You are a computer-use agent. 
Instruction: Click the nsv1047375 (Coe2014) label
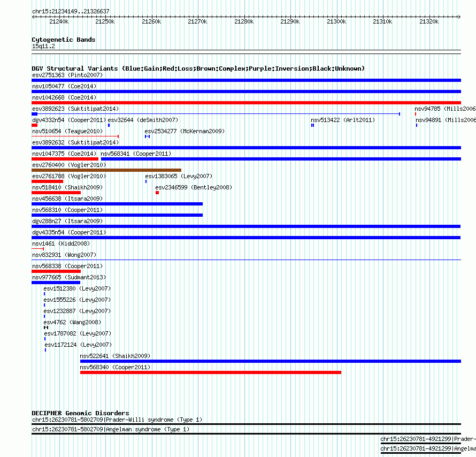pyautogui.click(x=64, y=154)
